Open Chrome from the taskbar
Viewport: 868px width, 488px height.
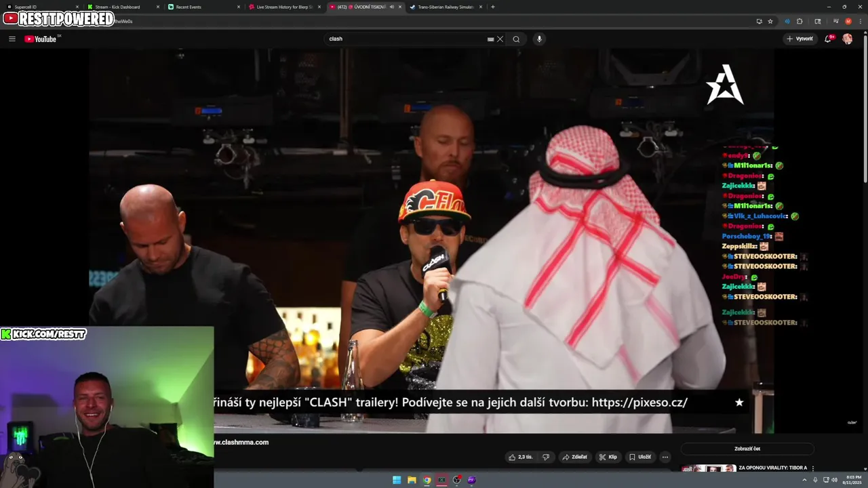(x=427, y=480)
